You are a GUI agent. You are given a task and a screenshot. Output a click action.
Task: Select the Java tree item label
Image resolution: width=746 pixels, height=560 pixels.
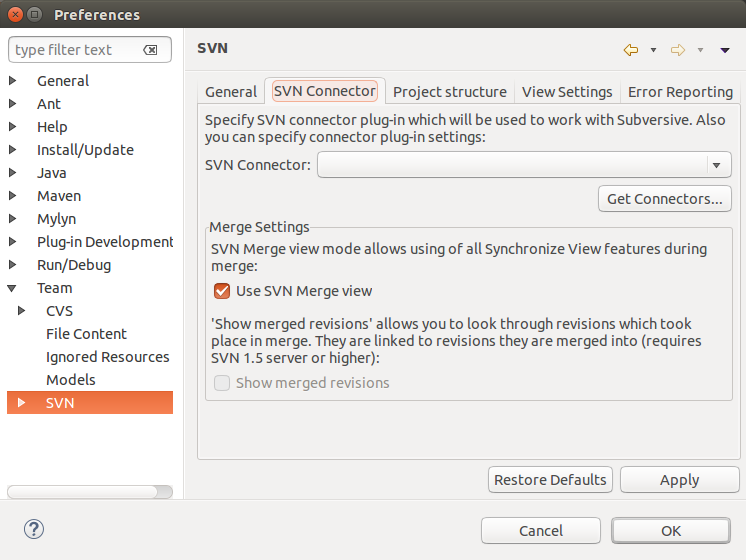pyautogui.click(x=51, y=173)
